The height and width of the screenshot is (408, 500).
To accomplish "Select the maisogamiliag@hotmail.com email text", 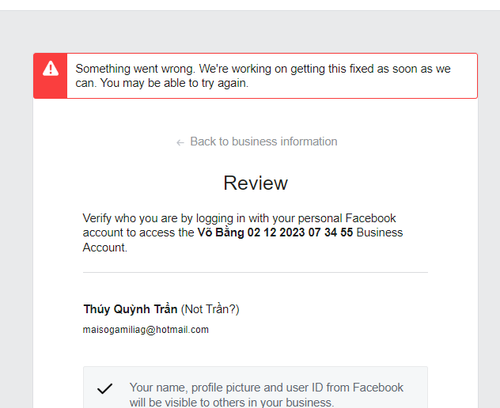I will [x=146, y=330].
